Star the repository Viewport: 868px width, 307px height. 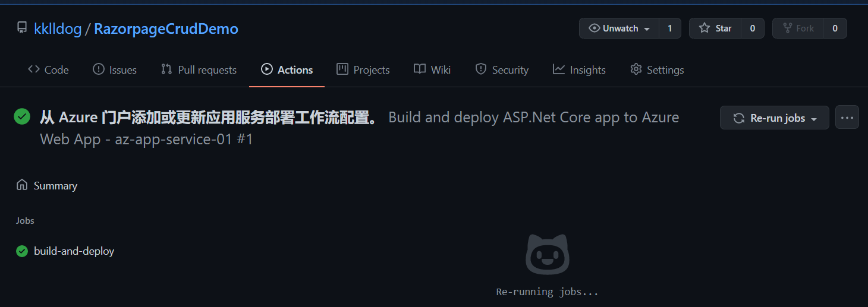pyautogui.click(x=715, y=28)
